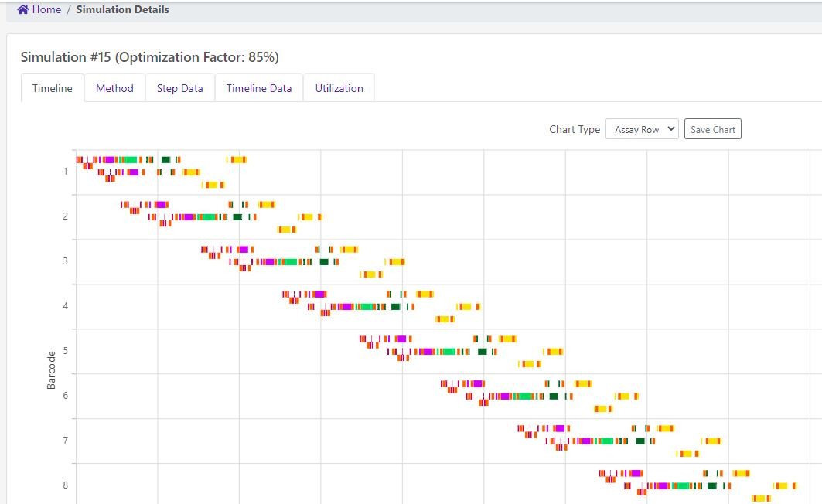Click the active Timeline tab
Screen dimensions: 822x504
click(51, 88)
